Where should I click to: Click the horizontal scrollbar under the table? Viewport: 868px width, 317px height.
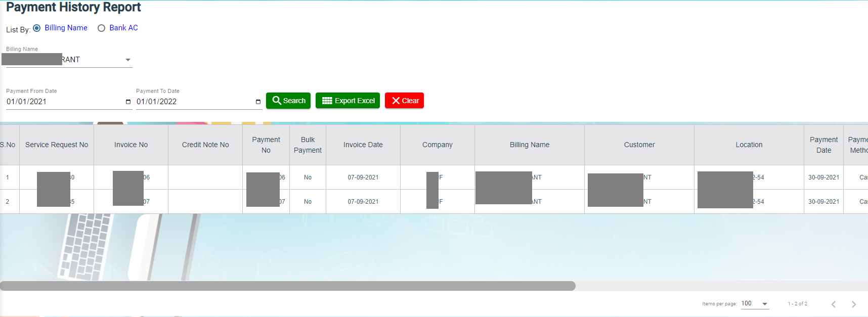(287, 286)
